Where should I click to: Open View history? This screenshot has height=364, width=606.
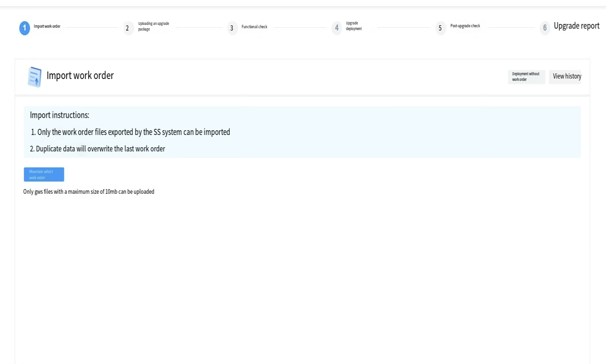(x=566, y=76)
